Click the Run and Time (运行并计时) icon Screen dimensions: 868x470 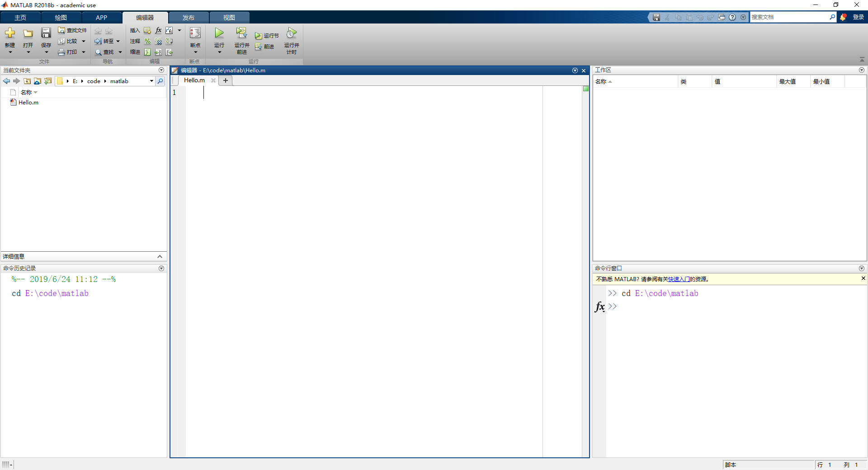[x=292, y=33]
